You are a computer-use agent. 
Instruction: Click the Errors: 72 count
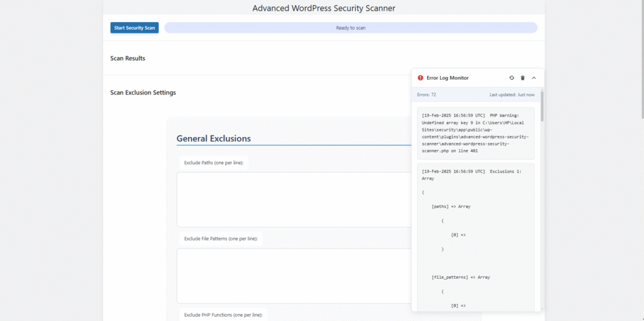click(x=427, y=94)
